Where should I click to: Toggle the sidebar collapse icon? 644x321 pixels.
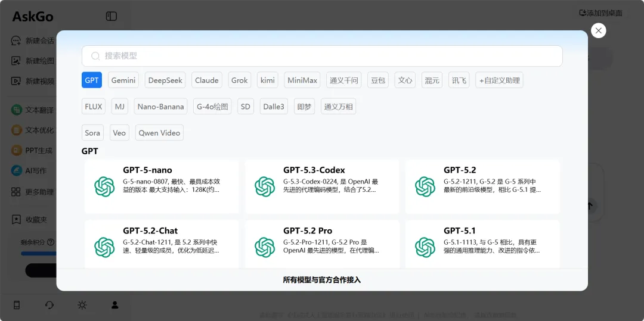pyautogui.click(x=112, y=16)
